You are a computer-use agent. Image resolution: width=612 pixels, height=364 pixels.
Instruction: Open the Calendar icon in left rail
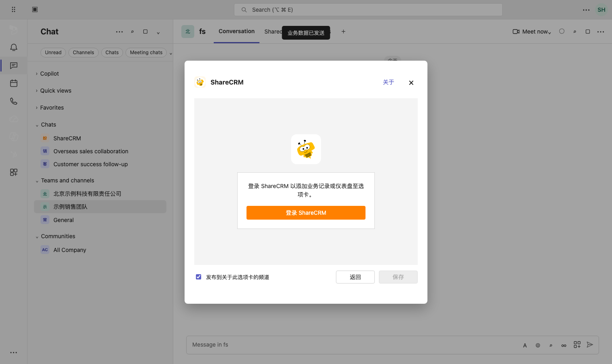click(x=14, y=83)
